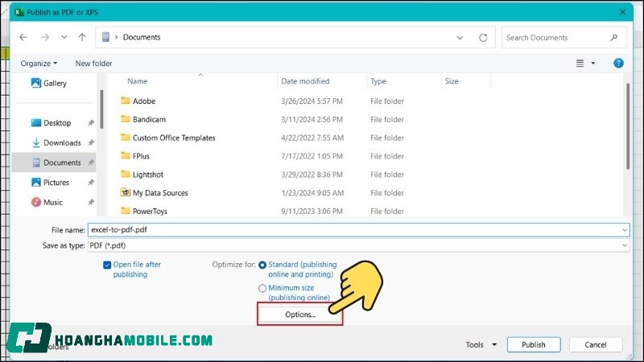The image size is (644, 362).
Task: Click the New folder button
Action: click(93, 64)
